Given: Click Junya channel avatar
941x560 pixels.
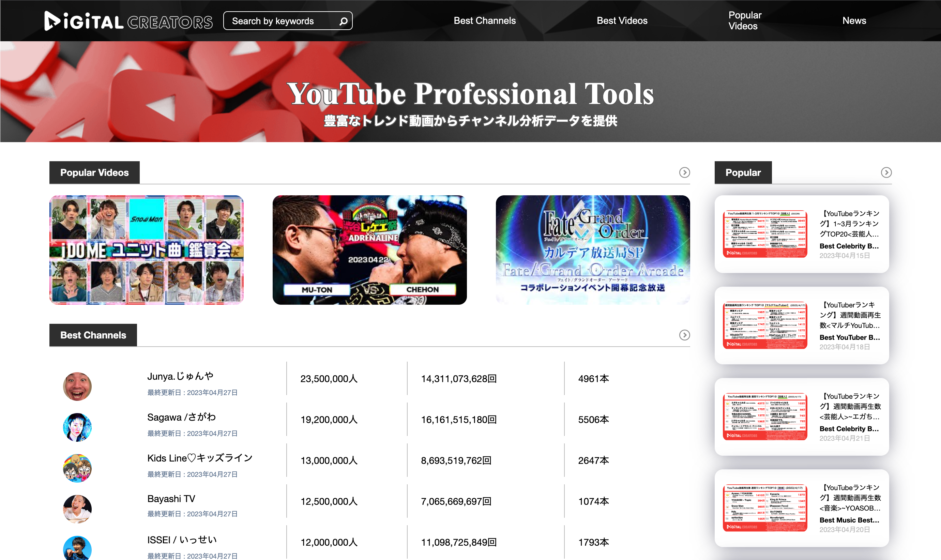Looking at the screenshot, I should [77, 386].
